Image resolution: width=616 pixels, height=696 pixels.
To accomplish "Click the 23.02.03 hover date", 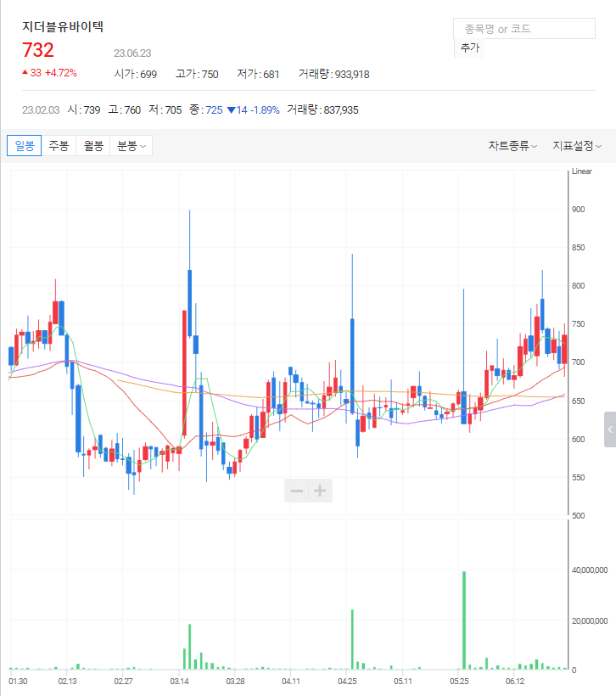I will pos(41,110).
